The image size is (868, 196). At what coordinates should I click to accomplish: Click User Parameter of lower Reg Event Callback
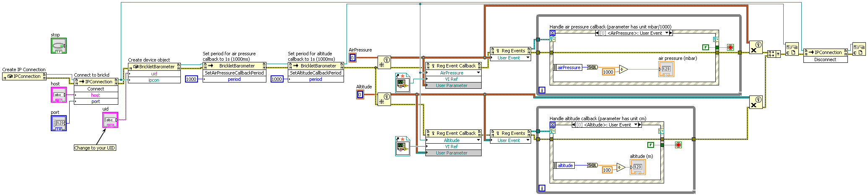click(x=453, y=153)
